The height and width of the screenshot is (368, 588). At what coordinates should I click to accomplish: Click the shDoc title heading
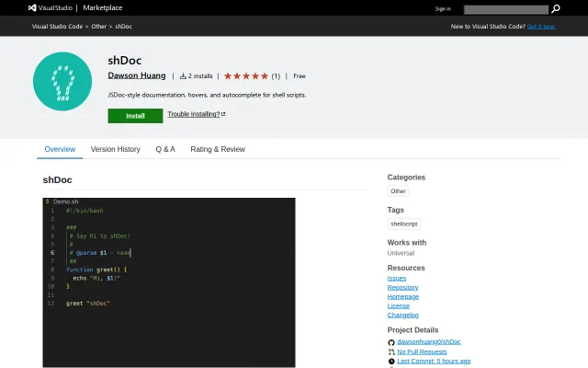click(125, 61)
